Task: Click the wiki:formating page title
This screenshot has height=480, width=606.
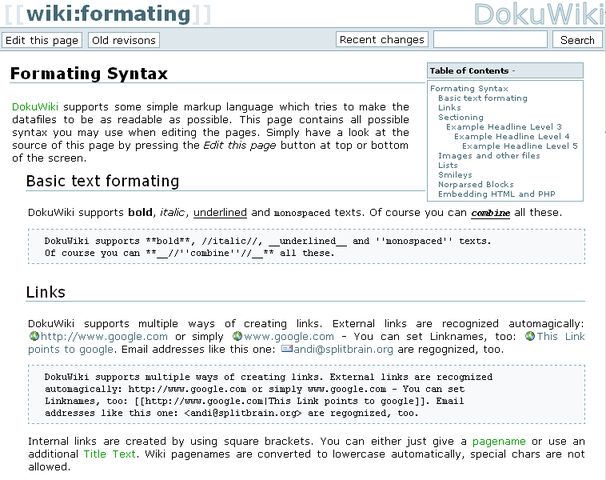Action: [x=108, y=14]
